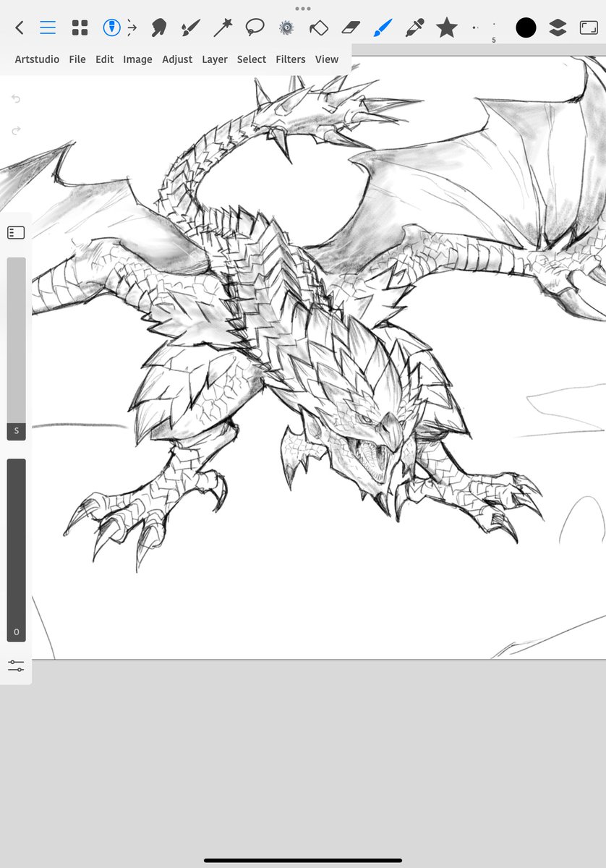
Task: Select the Move tool arrow icon
Action: (132, 28)
